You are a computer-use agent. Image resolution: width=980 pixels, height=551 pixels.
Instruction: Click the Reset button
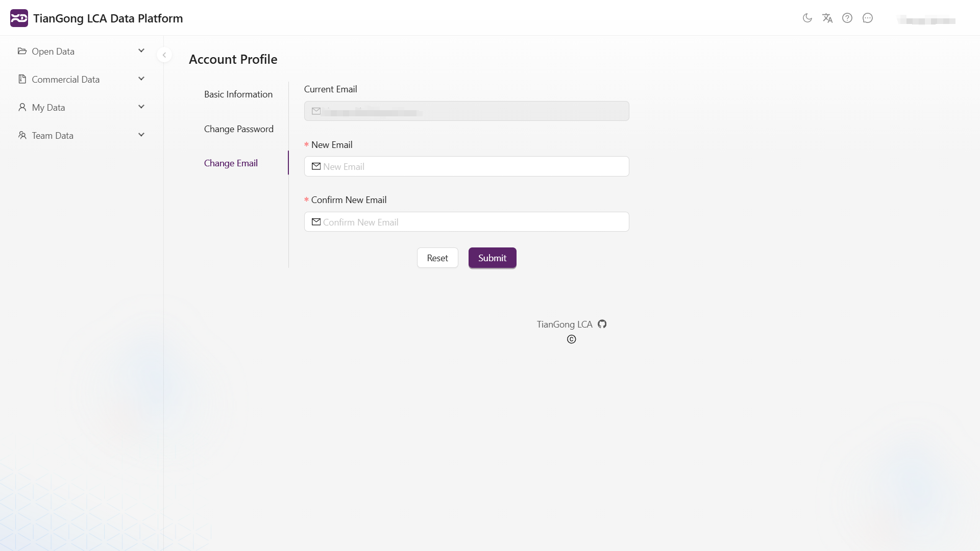coord(437,258)
